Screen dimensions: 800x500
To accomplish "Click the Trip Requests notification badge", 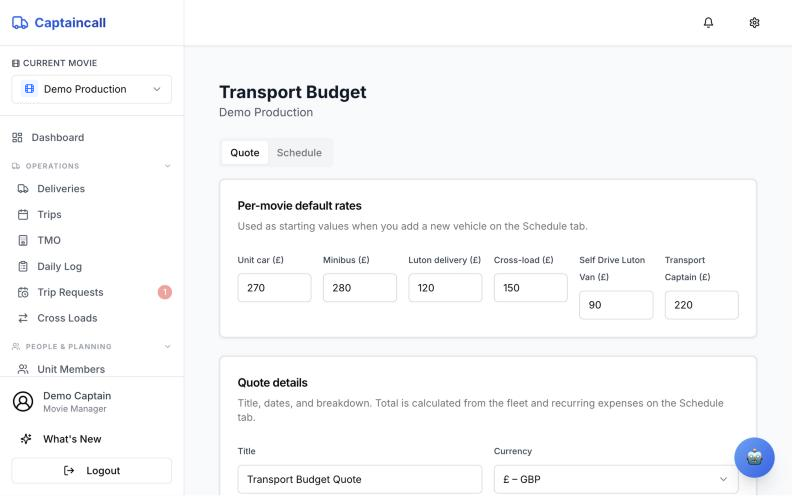I will (x=165, y=292).
